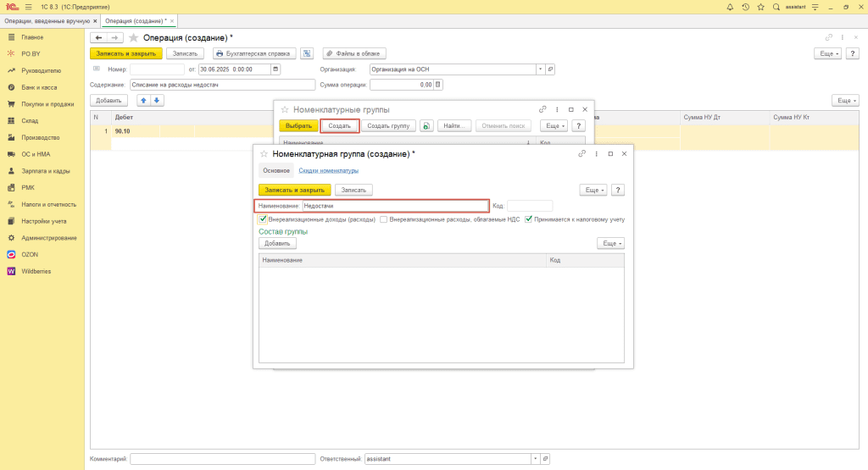Open the global search magnifier
The image size is (868, 470).
(776, 7)
